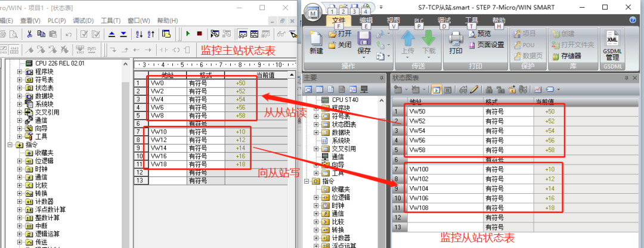
Task: Click 存储器 button in 库 group
Action: click(567, 56)
